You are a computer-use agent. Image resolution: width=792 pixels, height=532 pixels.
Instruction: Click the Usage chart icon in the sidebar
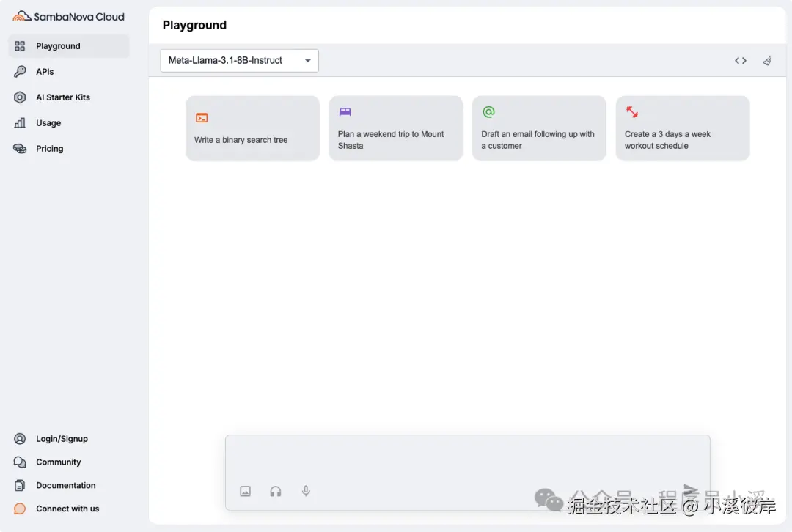click(x=21, y=122)
